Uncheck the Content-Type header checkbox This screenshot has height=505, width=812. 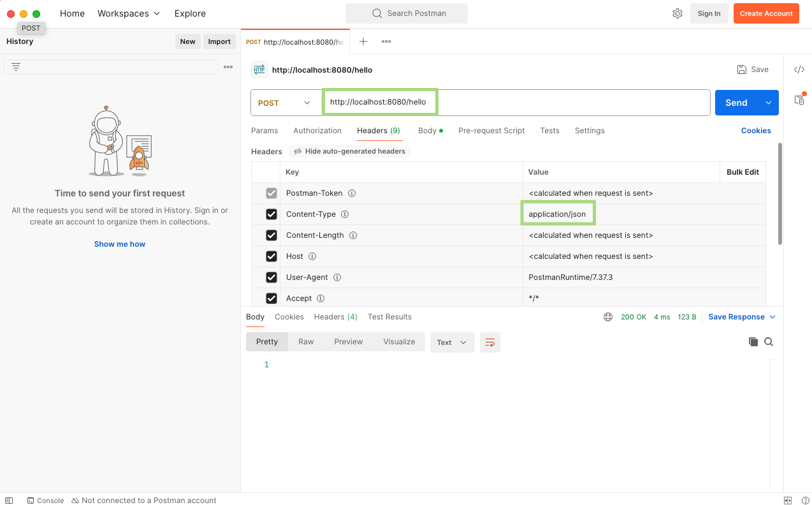[x=272, y=214]
